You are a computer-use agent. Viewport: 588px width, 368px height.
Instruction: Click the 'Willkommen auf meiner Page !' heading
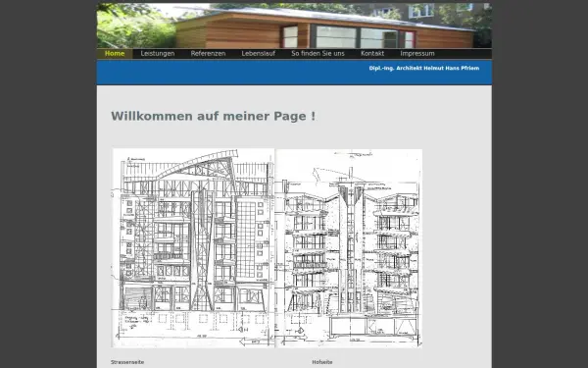pos(213,116)
